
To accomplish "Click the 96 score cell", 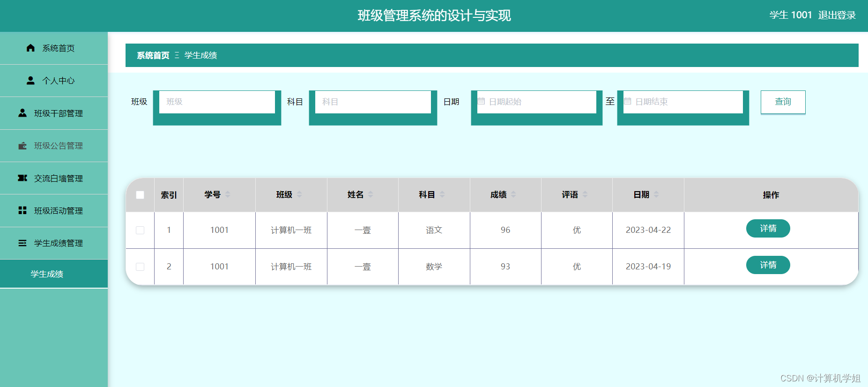I will click(505, 230).
